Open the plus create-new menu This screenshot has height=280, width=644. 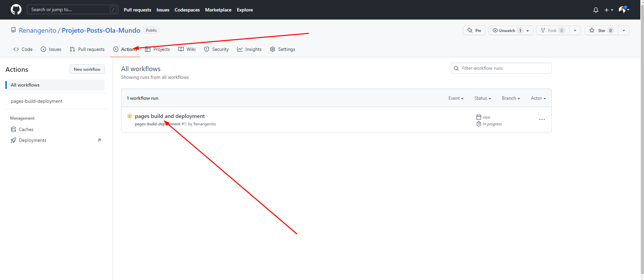[x=609, y=10]
